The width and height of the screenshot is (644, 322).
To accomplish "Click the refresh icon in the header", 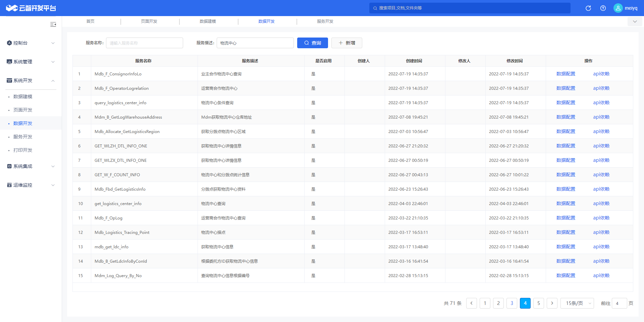I will point(588,8).
